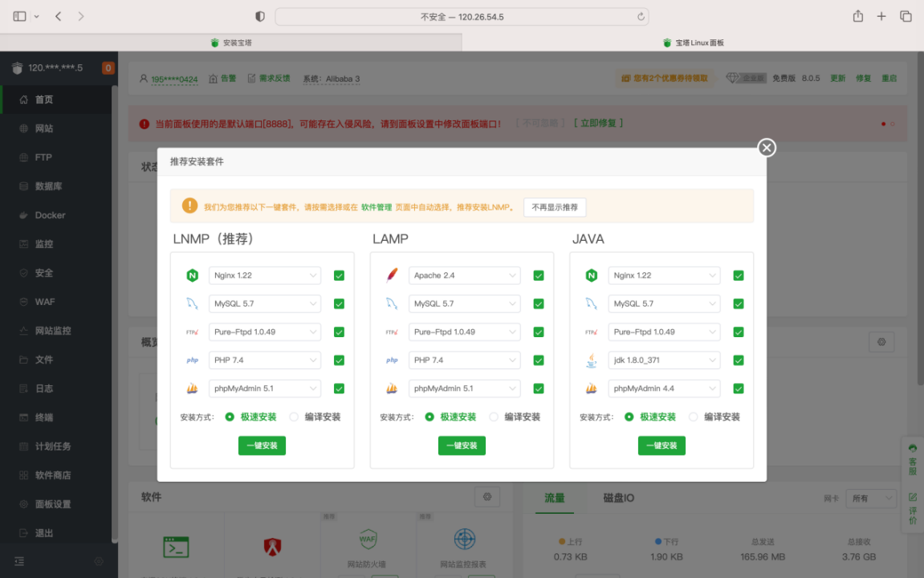Uncheck the LNMP Nginx 1.22 checkbox

pos(339,275)
